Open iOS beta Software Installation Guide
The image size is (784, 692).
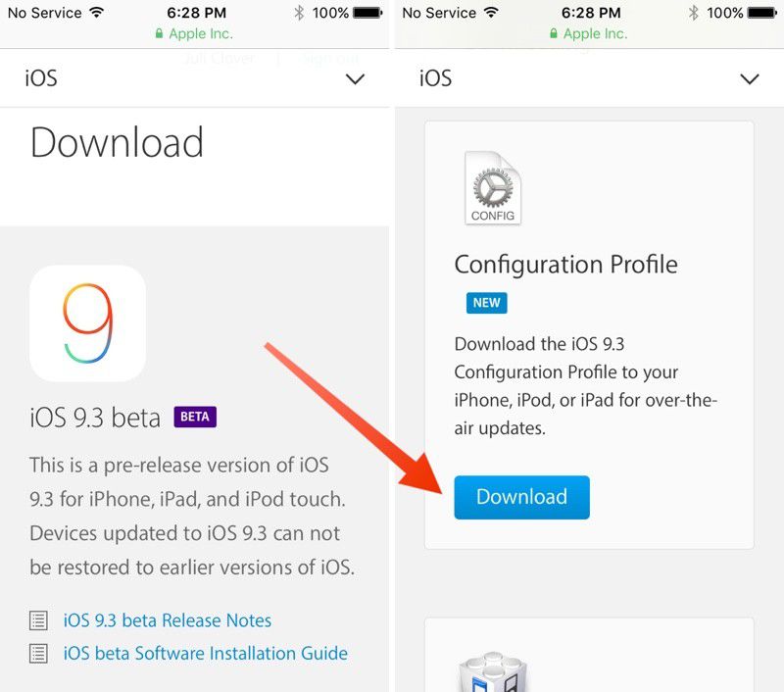[x=206, y=653]
